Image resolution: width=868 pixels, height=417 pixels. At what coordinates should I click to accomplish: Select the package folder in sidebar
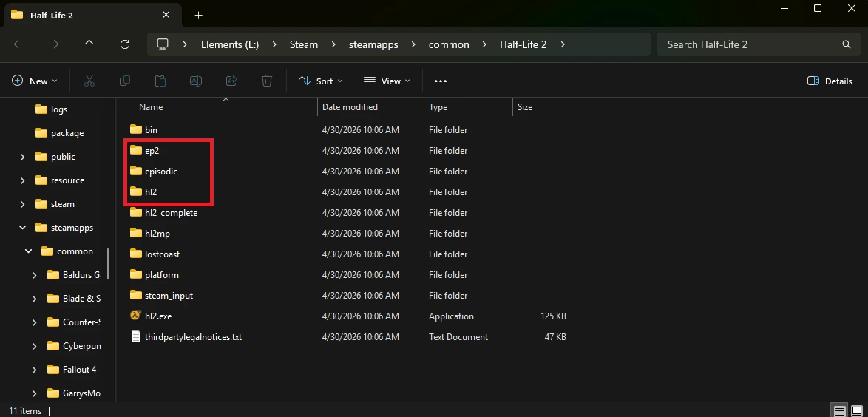[x=67, y=133]
